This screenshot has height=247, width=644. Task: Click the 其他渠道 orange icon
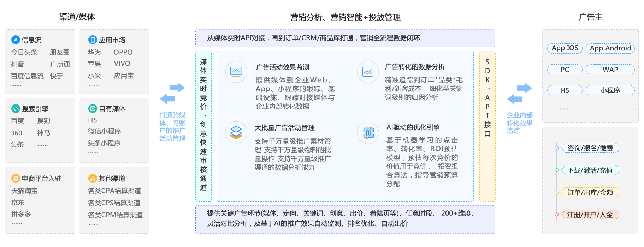tap(93, 178)
